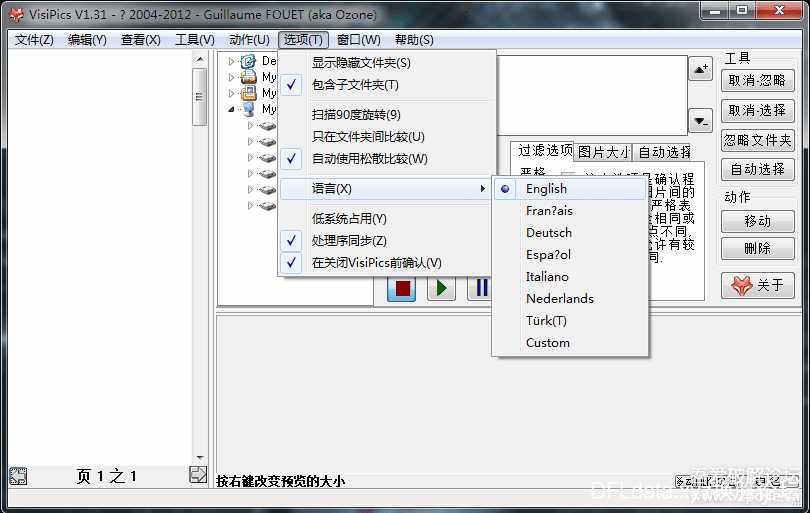Click the 删除 button
810x513 pixels.
757,248
